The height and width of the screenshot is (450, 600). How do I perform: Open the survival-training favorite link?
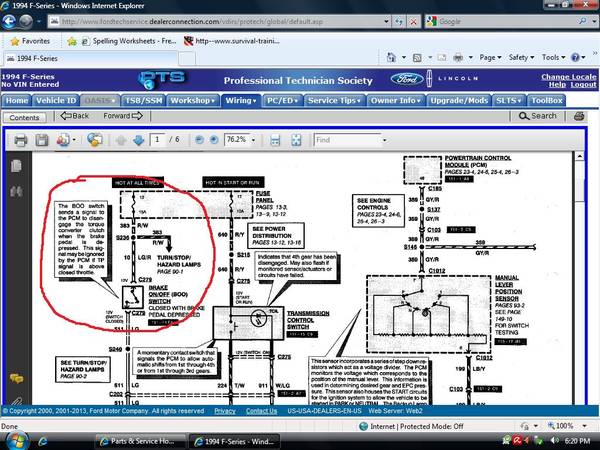pos(232,41)
